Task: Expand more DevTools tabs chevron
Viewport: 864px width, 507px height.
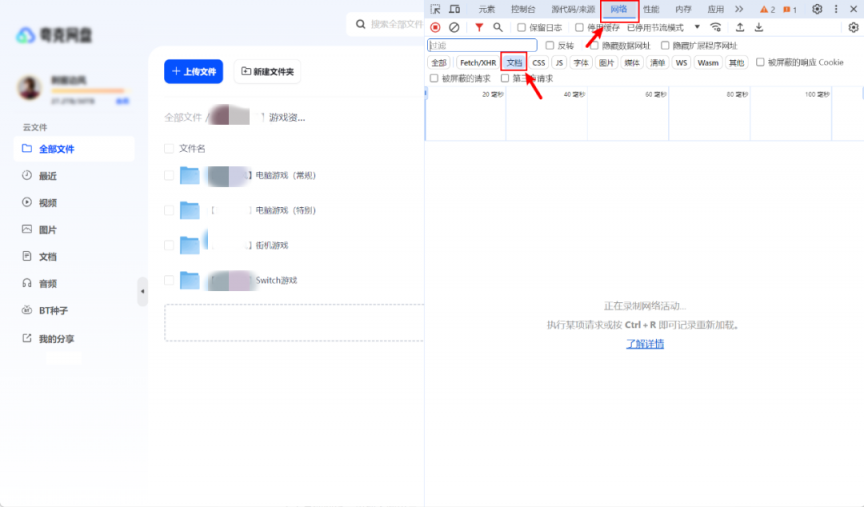Action: point(739,9)
